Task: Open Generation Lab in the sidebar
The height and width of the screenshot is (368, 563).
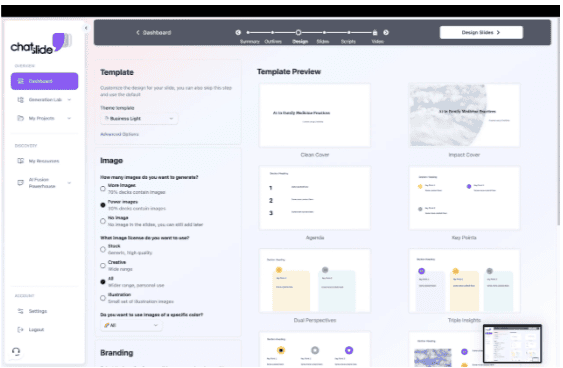Action: [45, 100]
